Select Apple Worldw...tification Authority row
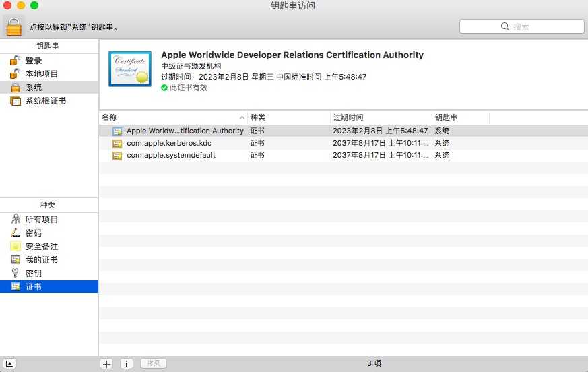The image size is (588, 372). click(344, 131)
